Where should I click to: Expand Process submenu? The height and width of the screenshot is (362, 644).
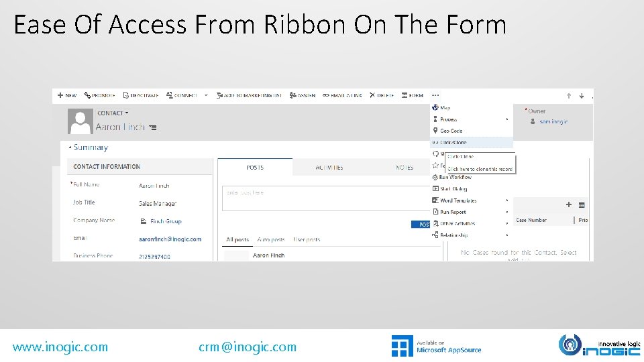[x=471, y=119]
